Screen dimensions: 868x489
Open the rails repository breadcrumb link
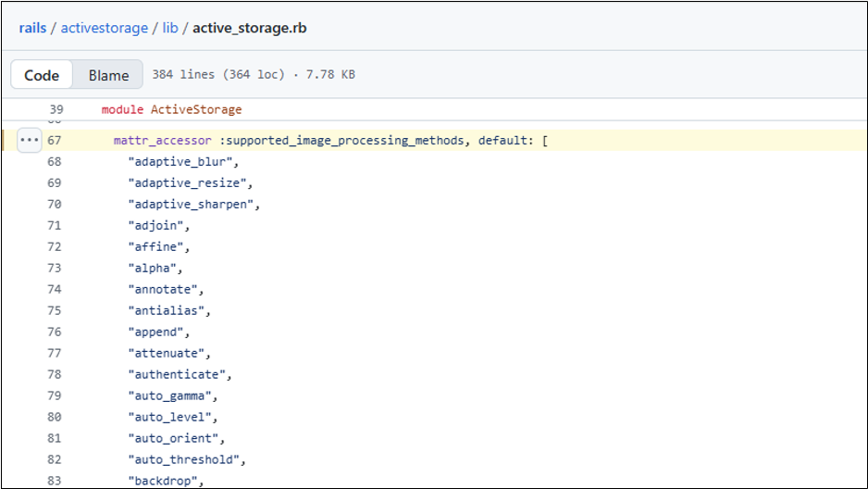pyautogui.click(x=32, y=28)
